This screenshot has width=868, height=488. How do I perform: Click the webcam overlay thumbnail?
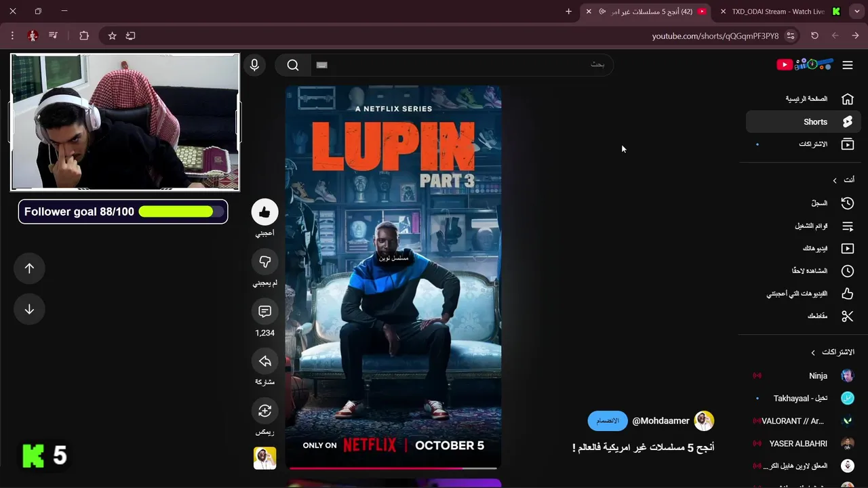tap(125, 122)
